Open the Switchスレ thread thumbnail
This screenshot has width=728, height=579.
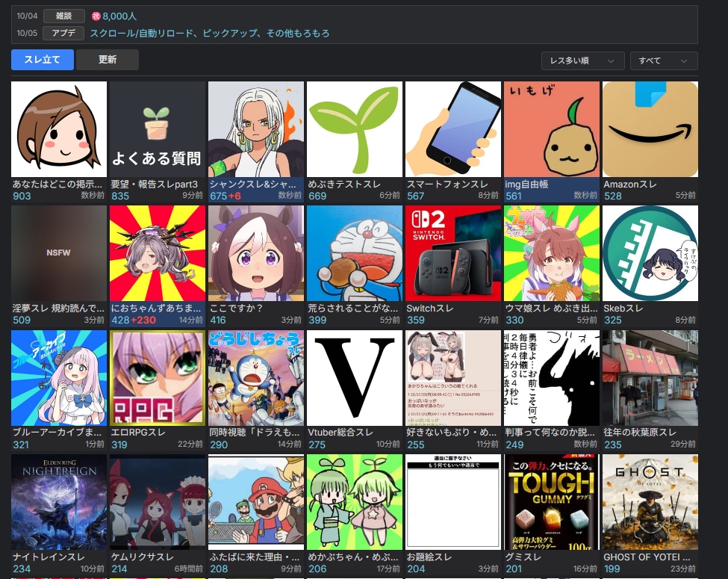(x=452, y=253)
